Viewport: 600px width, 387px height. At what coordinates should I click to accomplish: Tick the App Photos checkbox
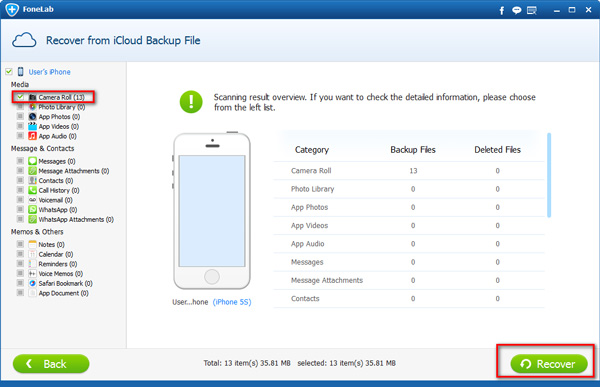[20, 116]
